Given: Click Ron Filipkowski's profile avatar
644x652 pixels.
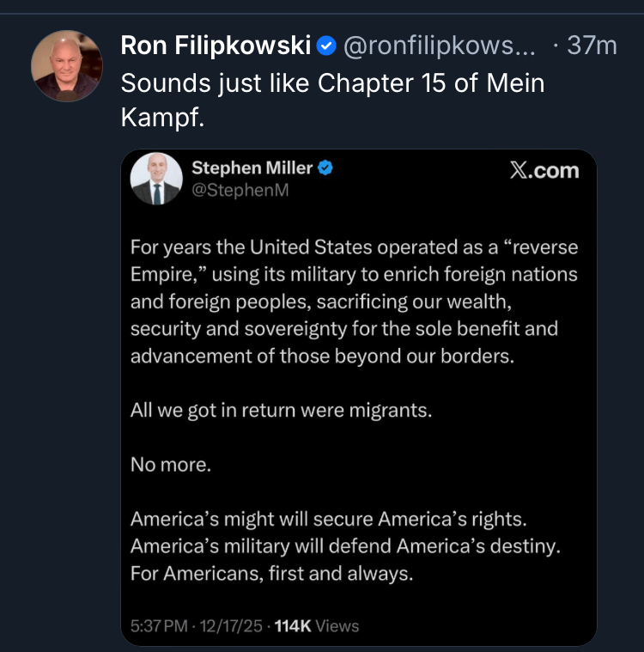Looking at the screenshot, I should pos(67,66).
